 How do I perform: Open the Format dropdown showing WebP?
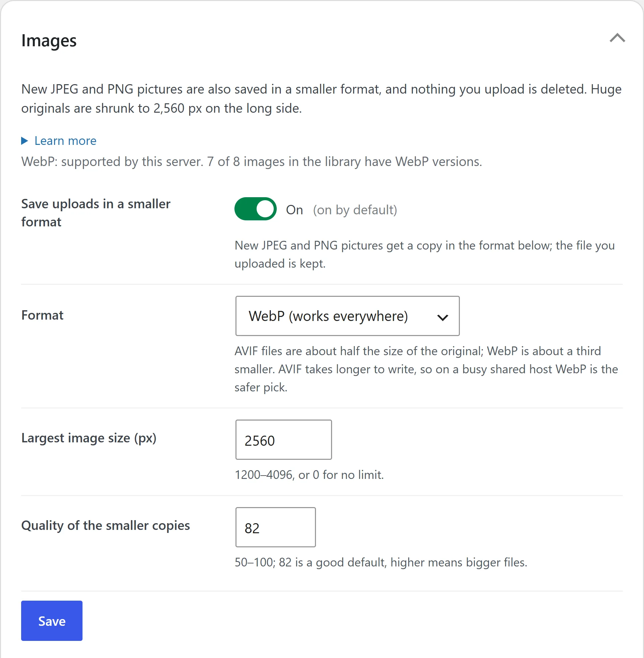[347, 316]
